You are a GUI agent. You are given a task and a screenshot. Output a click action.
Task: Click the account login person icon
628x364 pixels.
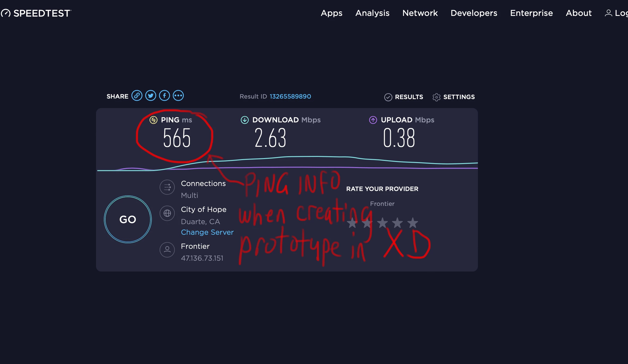tap(608, 13)
